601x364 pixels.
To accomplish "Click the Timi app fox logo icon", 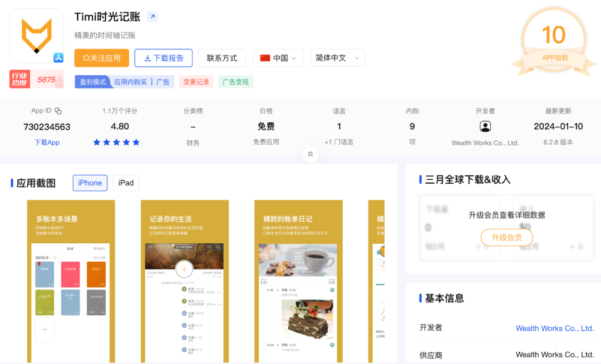I will [x=36, y=36].
